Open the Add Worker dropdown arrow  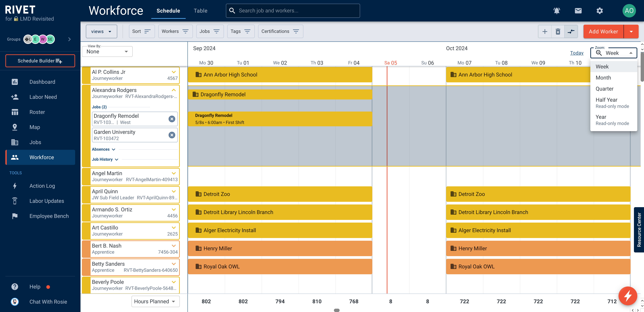[631, 32]
